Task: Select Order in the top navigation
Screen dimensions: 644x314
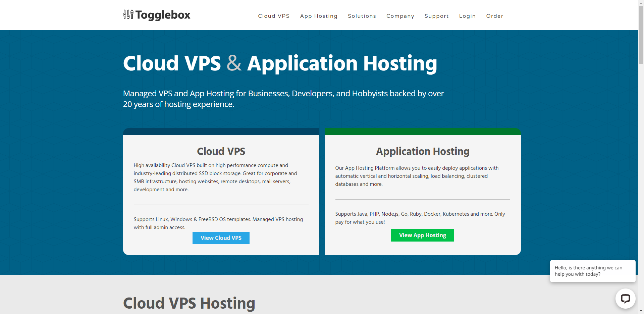Action: [495, 16]
